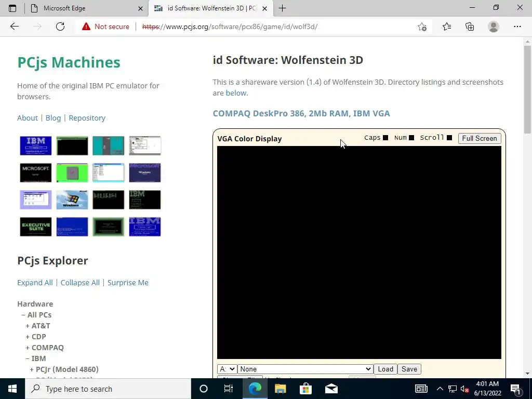Add this page to favorites star
This screenshot has height=399, width=532.
(422, 26)
